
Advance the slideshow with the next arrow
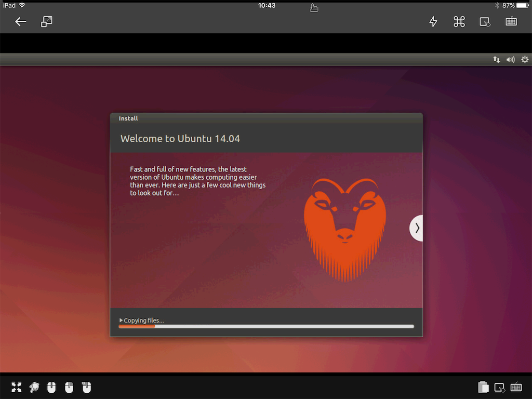pos(416,228)
